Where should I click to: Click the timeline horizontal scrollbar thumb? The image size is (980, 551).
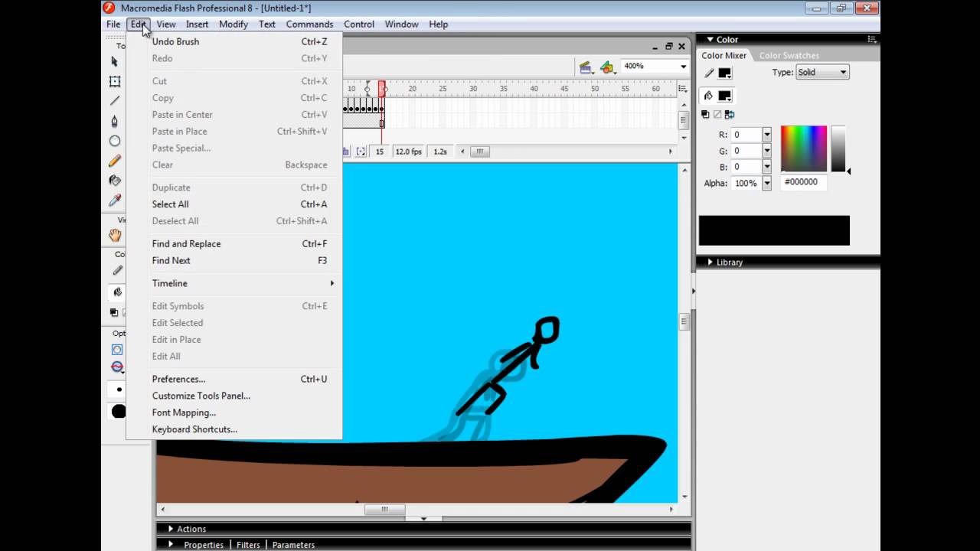[x=479, y=152]
